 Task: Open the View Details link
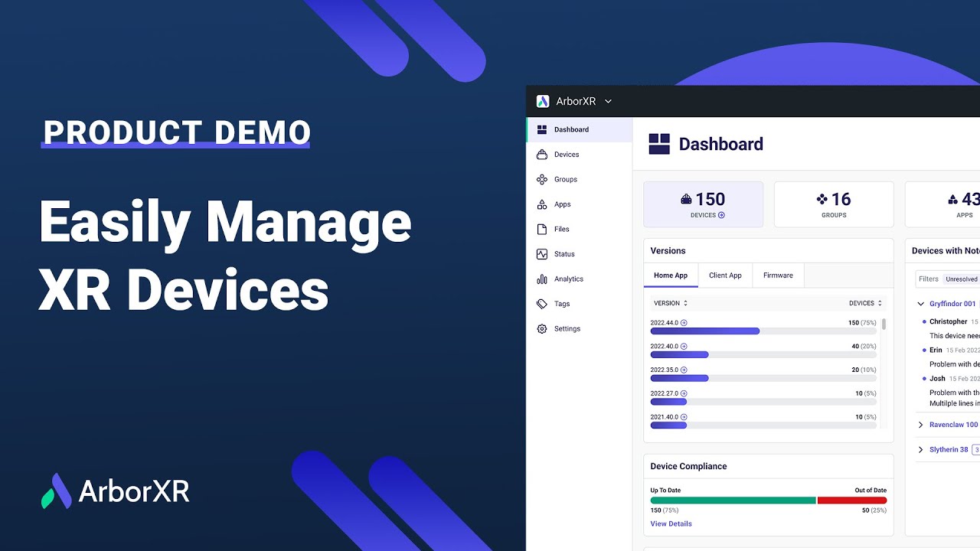(671, 523)
